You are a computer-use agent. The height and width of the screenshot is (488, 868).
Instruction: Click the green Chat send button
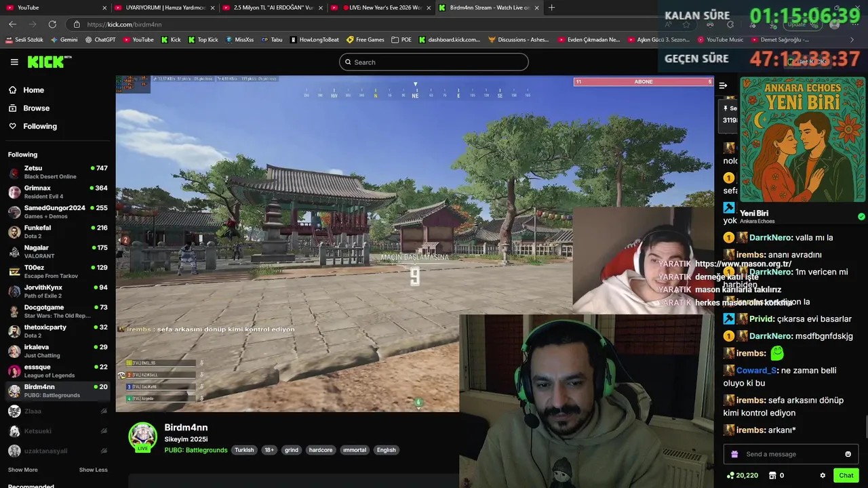846,476
